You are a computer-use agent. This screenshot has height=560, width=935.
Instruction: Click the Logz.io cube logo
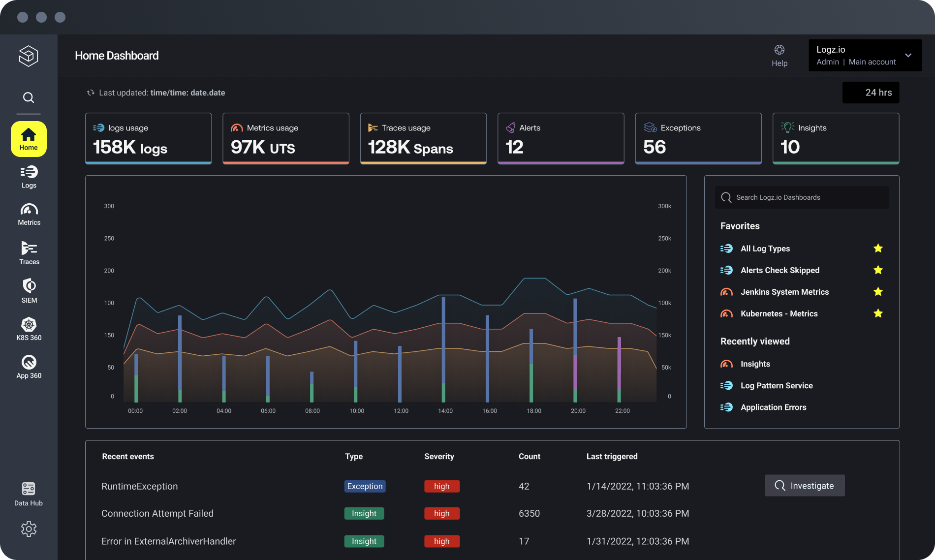(x=29, y=56)
